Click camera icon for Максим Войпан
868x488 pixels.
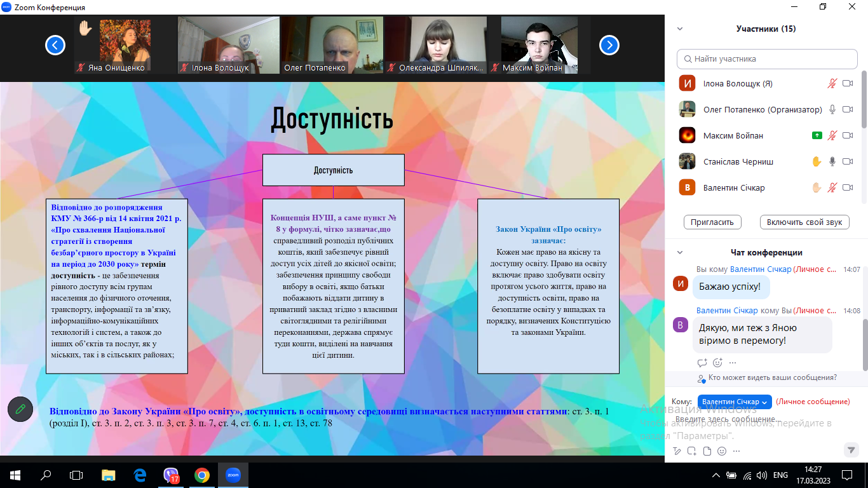(848, 135)
